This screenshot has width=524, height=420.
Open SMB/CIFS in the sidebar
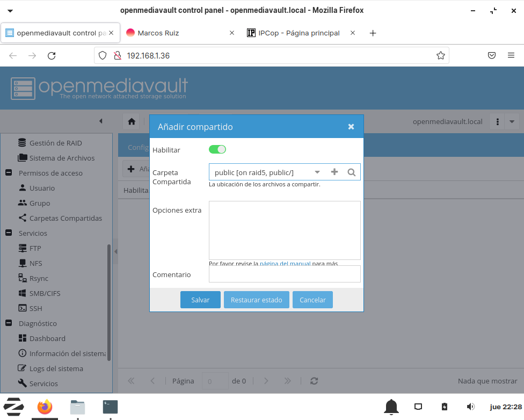(45, 293)
